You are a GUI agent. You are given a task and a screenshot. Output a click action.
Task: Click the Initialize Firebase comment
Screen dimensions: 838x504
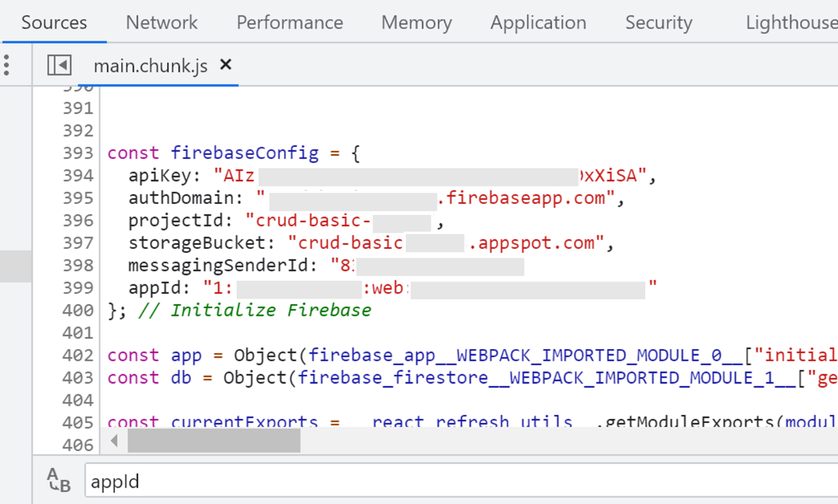[254, 311]
